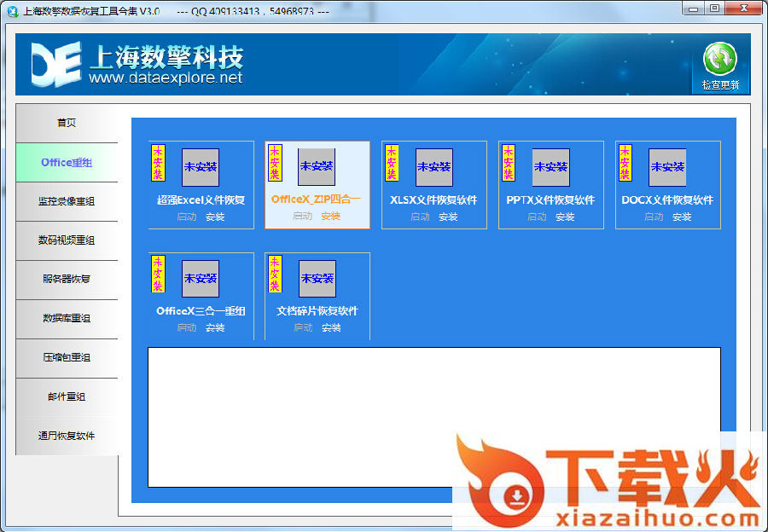The width and height of the screenshot is (768, 532).
Task: Click yellow 未安装 badge on 超强Excel文件恢复 card
Action: click(x=158, y=163)
